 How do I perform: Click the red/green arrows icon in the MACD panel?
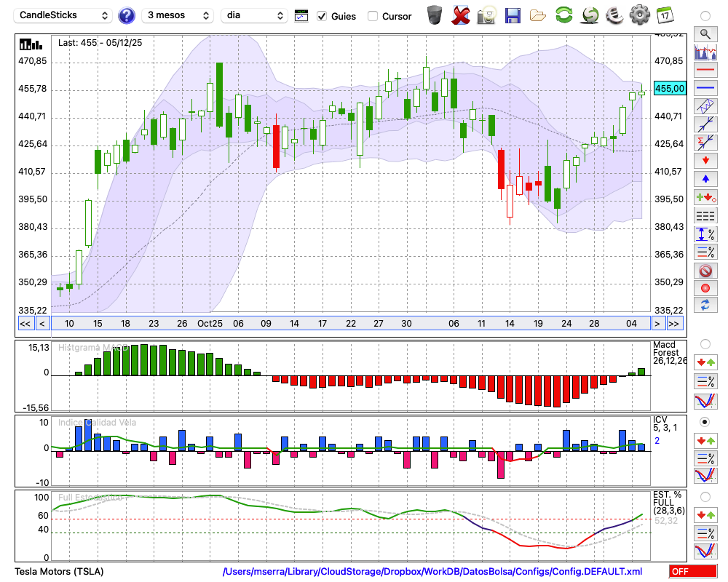coord(705,362)
